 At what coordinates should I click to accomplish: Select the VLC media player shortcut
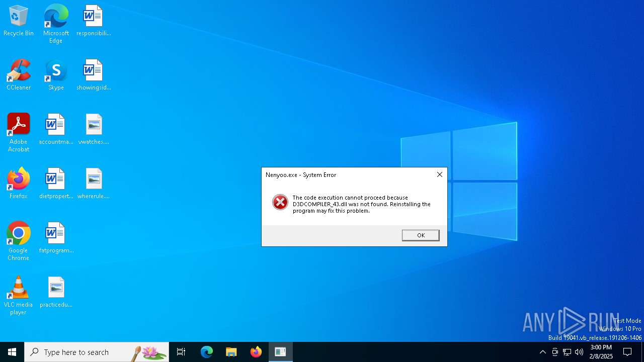coord(19,296)
